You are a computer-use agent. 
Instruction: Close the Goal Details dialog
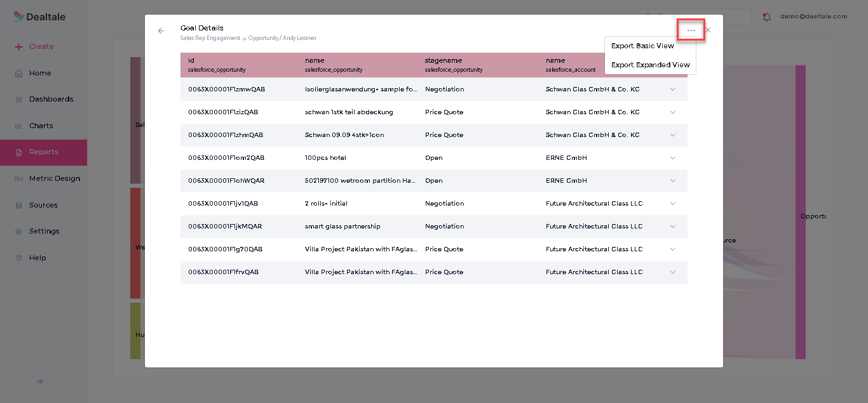708,30
